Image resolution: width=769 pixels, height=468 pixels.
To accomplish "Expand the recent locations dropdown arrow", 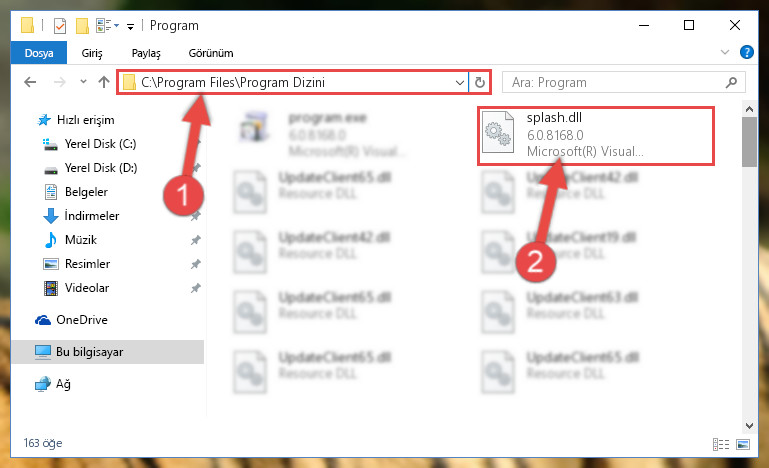I will [x=83, y=82].
